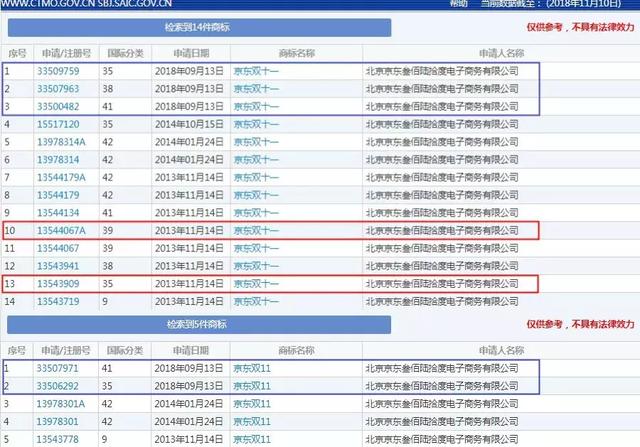
Task: Open 京东双11 trademark in row 13543778
Action: [x=252, y=439]
